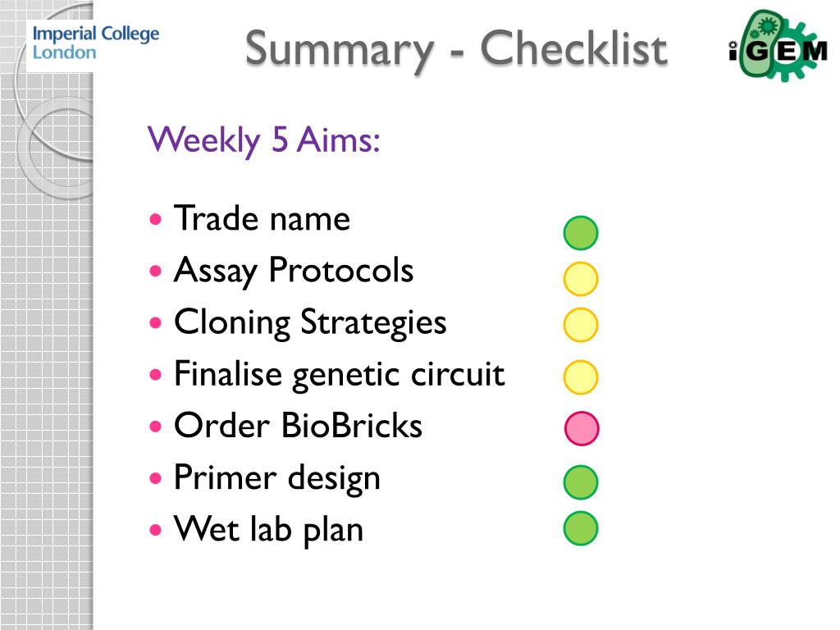Click the yellow circle next to Cloning Strategies
The height and width of the screenshot is (630, 840).
click(581, 325)
